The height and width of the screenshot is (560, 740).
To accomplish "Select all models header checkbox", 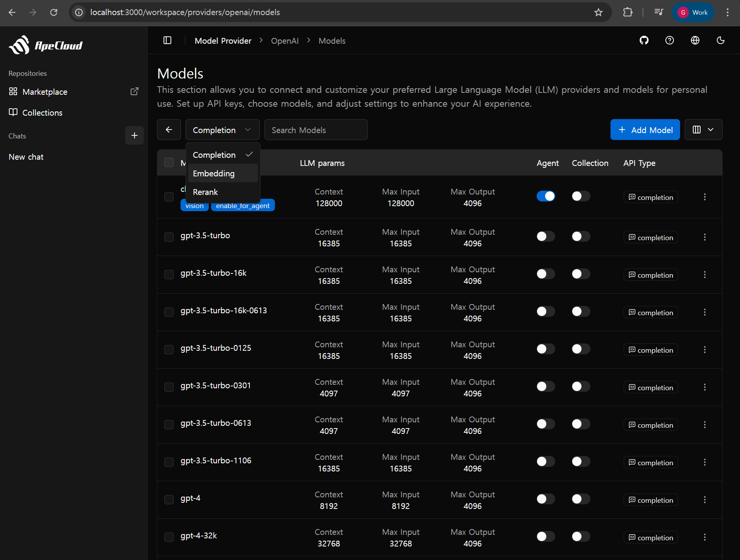I will [x=169, y=162].
